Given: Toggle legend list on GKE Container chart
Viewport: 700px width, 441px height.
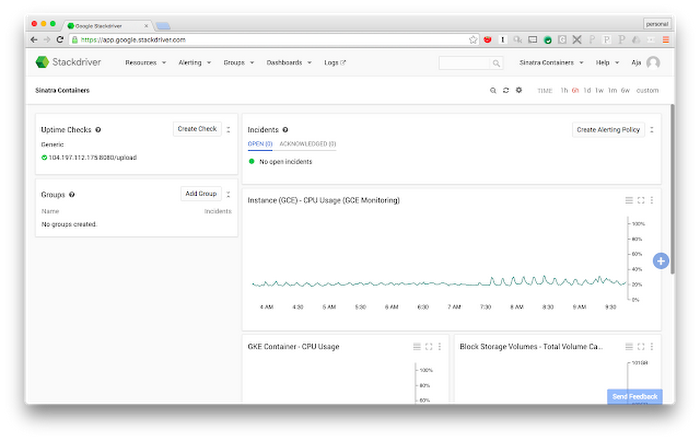Looking at the screenshot, I should click(x=417, y=346).
